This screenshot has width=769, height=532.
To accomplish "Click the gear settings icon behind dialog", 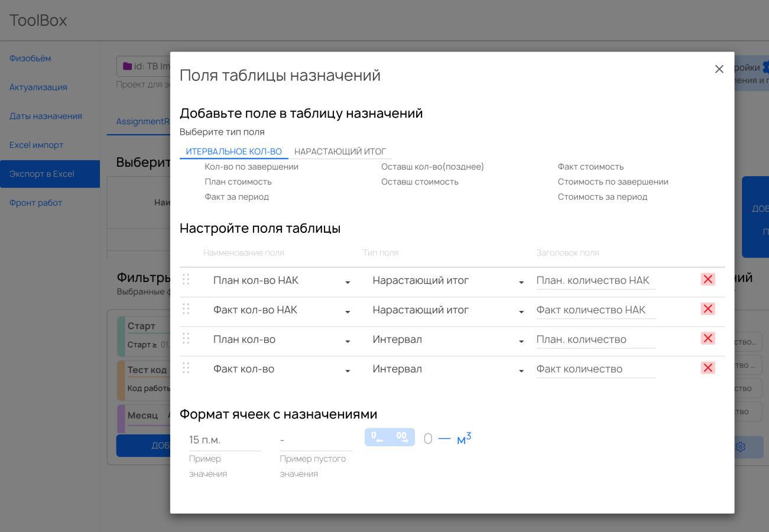I will pyautogui.click(x=740, y=447).
